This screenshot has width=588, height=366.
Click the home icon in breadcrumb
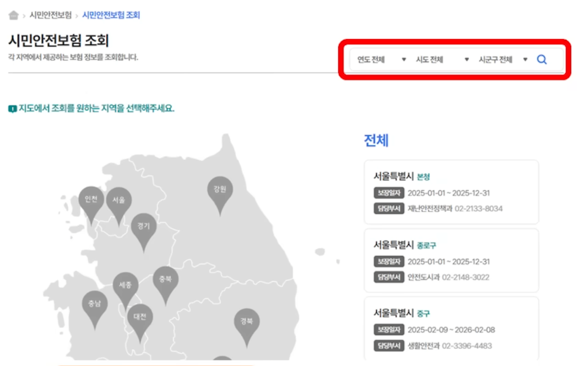point(14,15)
